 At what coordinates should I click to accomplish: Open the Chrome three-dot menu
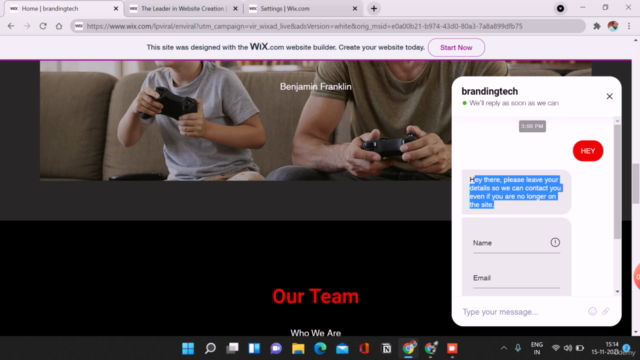tap(629, 26)
